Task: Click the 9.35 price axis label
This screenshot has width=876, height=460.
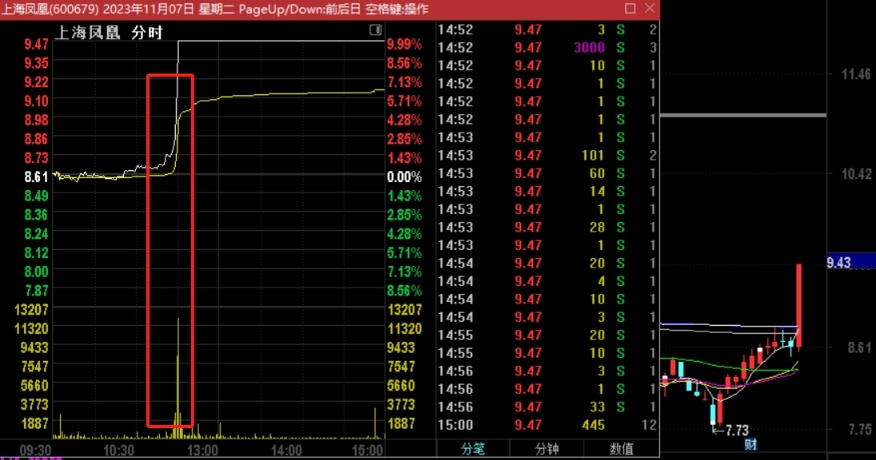Action: 36,63
